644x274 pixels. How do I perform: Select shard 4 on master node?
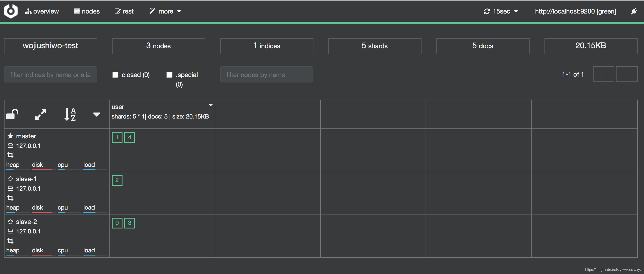pos(129,137)
